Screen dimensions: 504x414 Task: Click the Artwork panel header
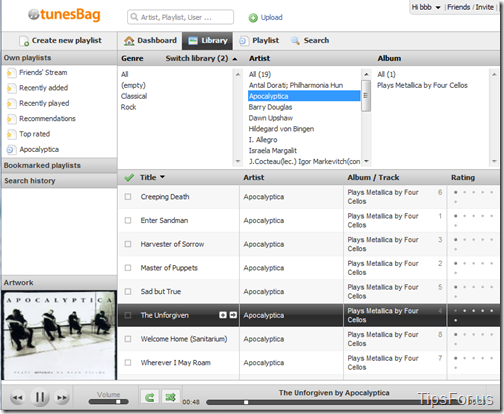(59, 283)
